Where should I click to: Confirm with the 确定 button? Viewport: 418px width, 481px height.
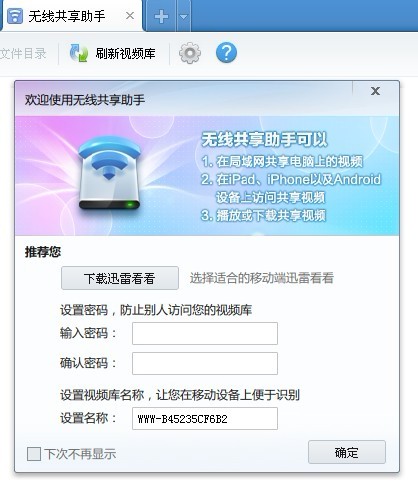click(347, 452)
